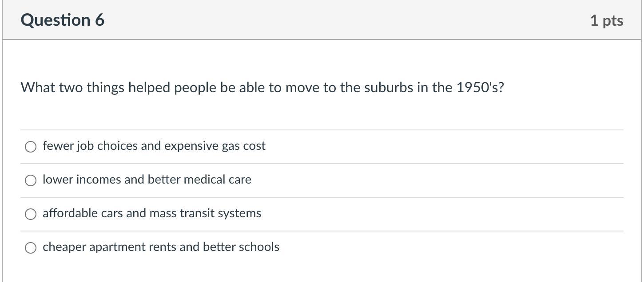The height and width of the screenshot is (282, 644).
Task: Click the question text about 1950's suburbs
Action: click(x=262, y=87)
